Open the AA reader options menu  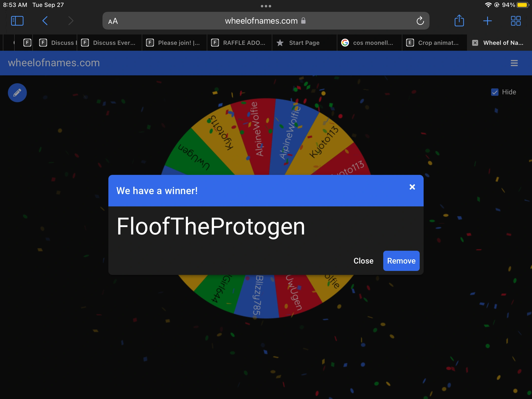[113, 21]
